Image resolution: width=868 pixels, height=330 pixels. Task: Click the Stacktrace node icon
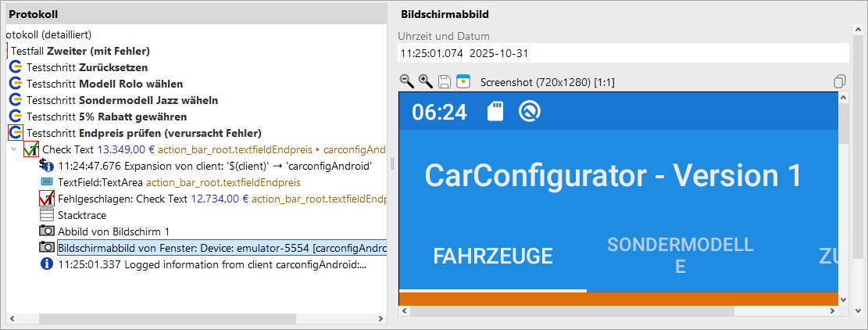pyautogui.click(x=47, y=215)
